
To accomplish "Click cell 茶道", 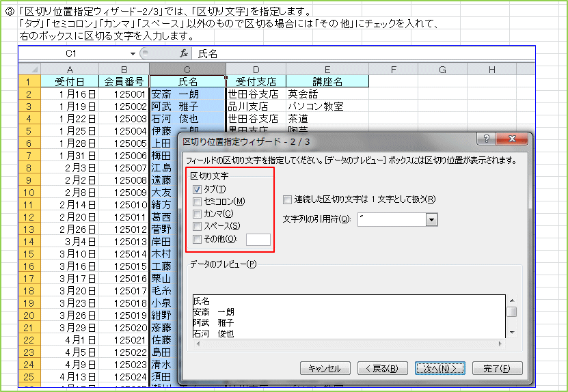I will coord(327,119).
